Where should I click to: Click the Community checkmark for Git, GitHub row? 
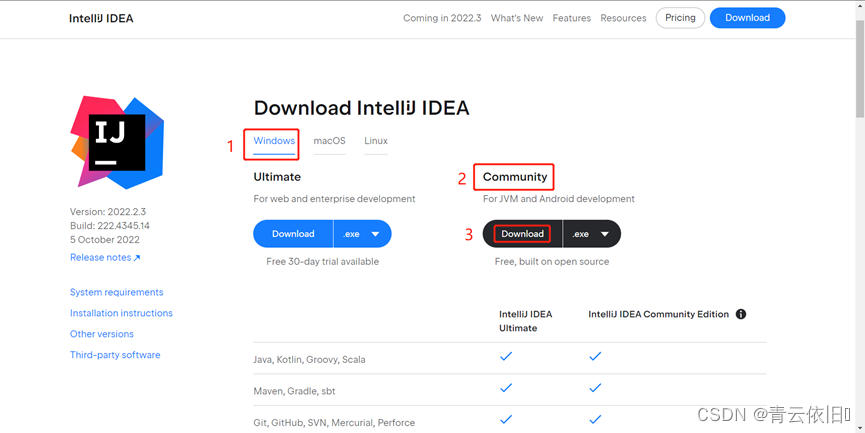tap(595, 420)
